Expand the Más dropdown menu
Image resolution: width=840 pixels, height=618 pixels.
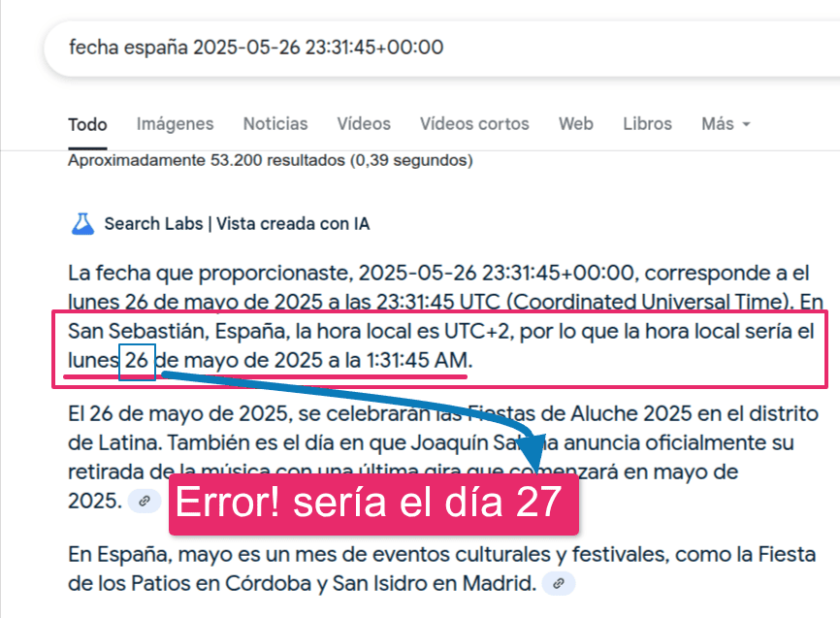click(726, 124)
